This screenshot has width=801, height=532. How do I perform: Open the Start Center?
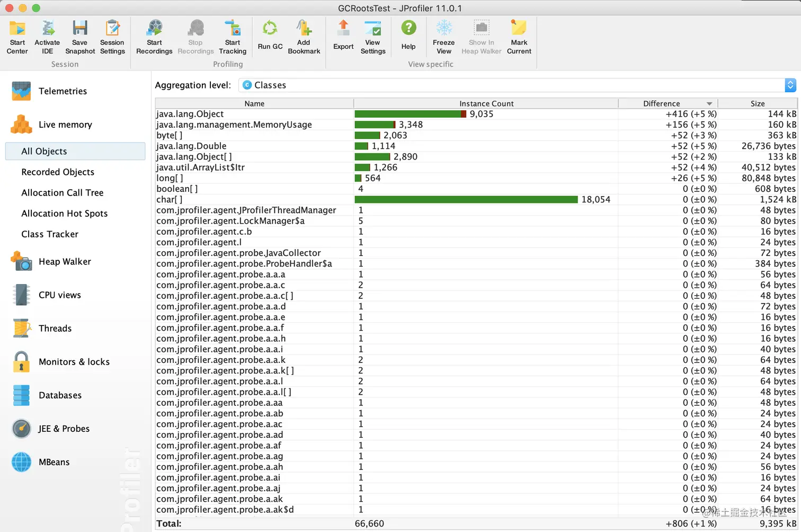pyautogui.click(x=17, y=37)
